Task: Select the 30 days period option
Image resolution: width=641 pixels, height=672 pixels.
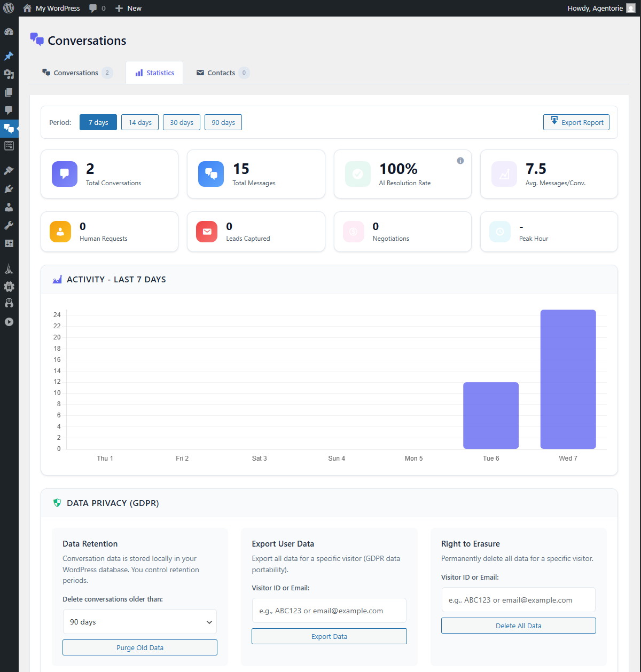Action: coord(181,122)
